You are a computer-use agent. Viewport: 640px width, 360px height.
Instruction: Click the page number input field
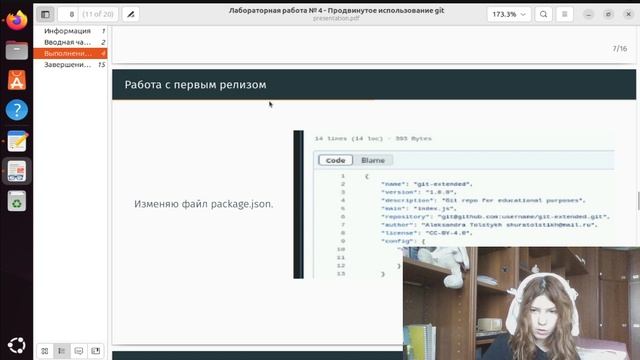(x=68, y=14)
